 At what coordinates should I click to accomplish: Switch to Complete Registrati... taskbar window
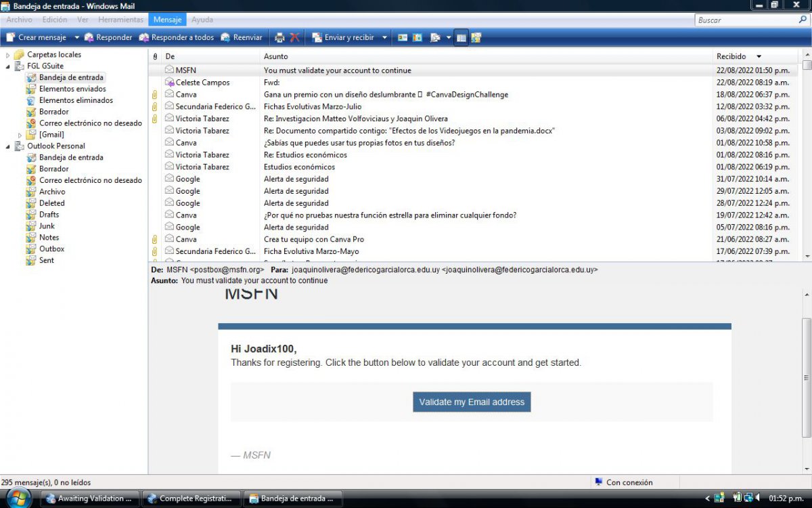(191, 499)
